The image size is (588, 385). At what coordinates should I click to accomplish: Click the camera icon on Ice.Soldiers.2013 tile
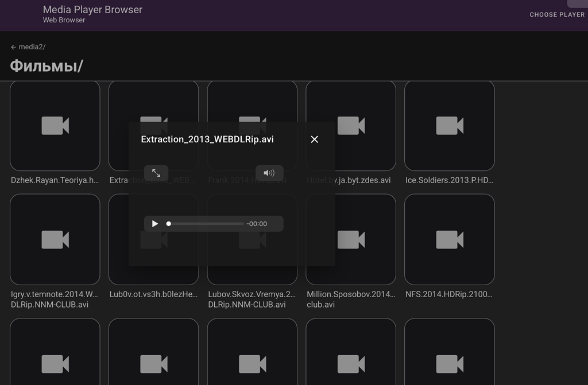click(x=450, y=125)
